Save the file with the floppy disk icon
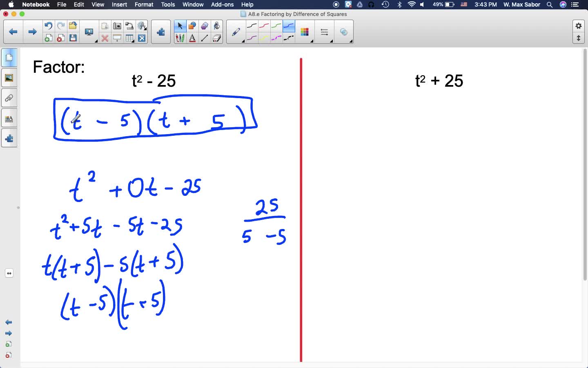 click(73, 38)
